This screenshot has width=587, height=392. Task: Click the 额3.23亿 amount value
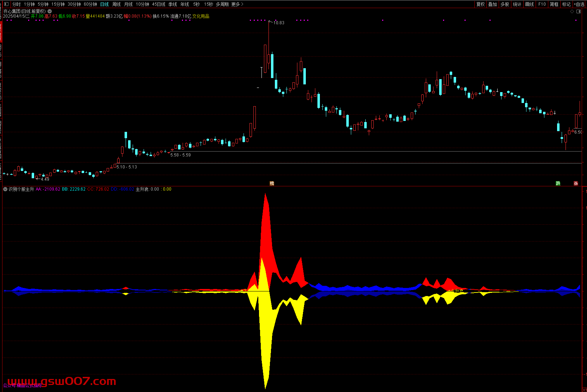click(114, 16)
